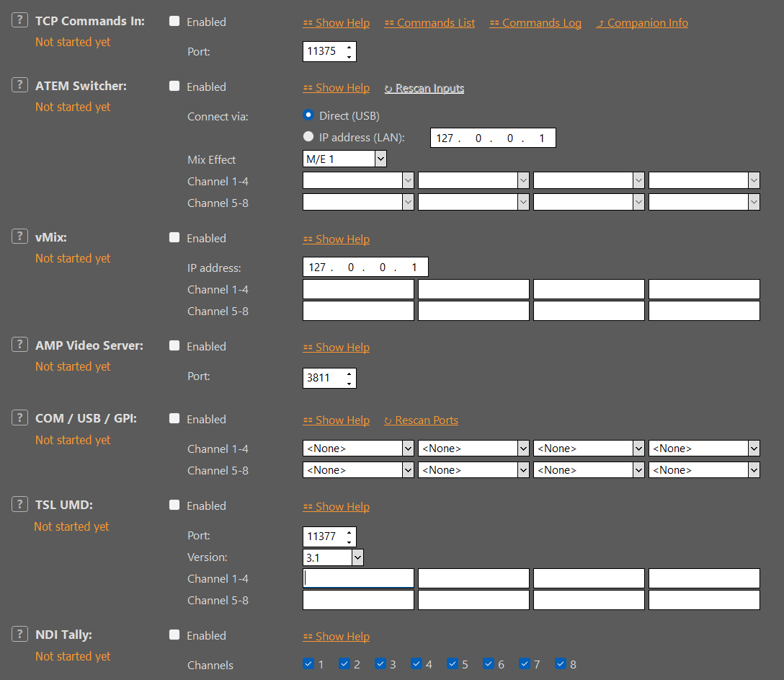Click Show Help link for vMix
The image size is (784, 680).
pos(336,239)
